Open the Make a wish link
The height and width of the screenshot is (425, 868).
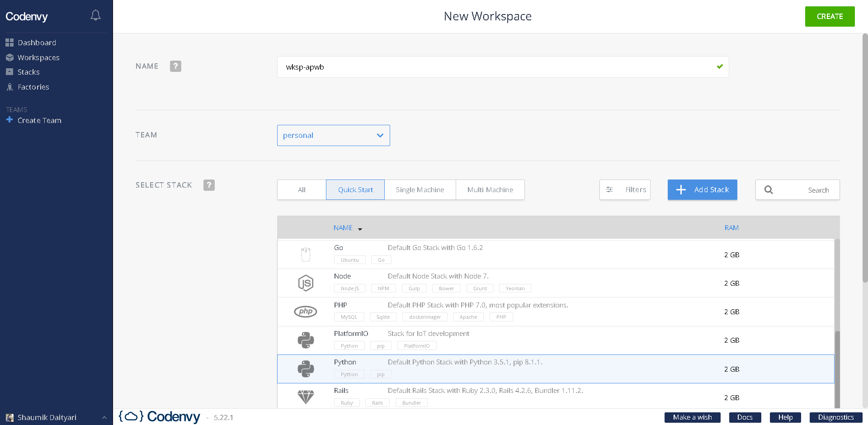coord(692,417)
